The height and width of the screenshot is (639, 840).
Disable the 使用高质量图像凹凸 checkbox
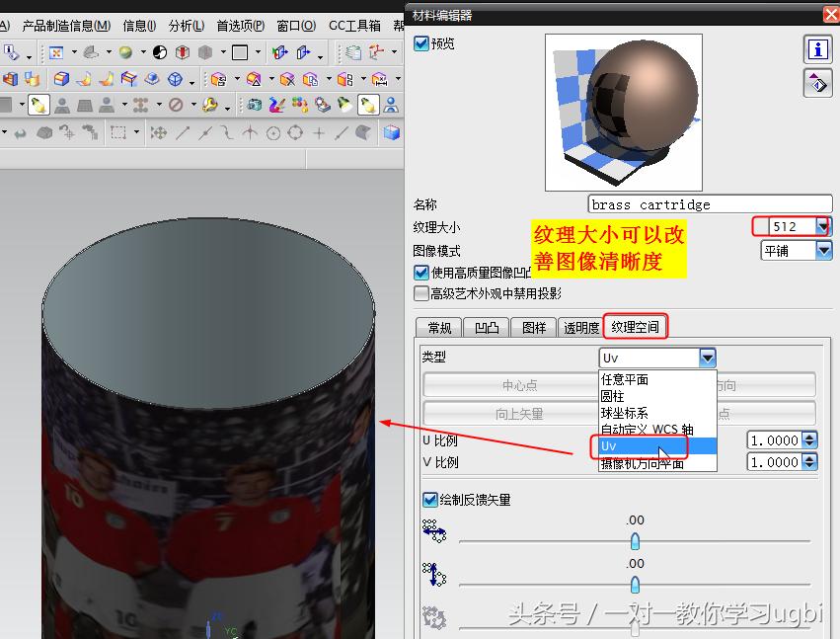420,274
